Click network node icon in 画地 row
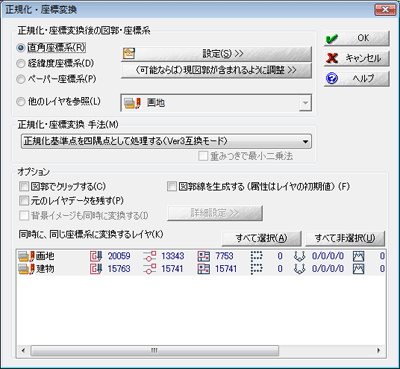The image size is (400, 369). [x=300, y=256]
